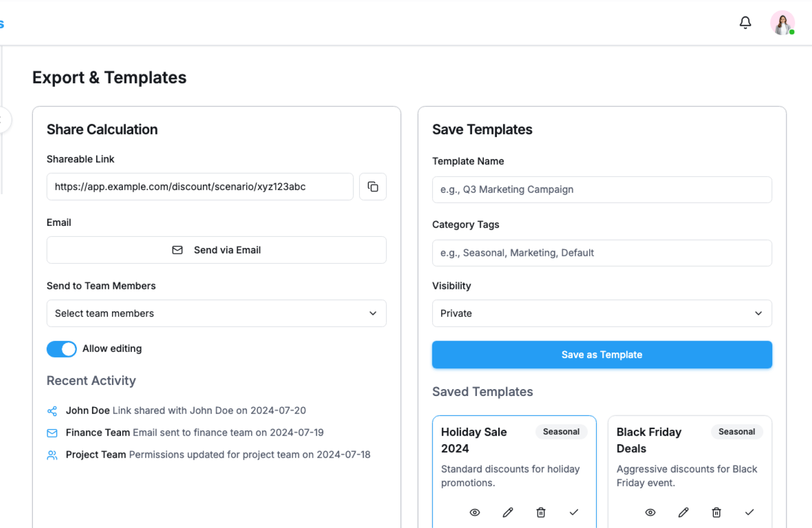Focus the Template Name input field
812x528 pixels.
pos(602,190)
